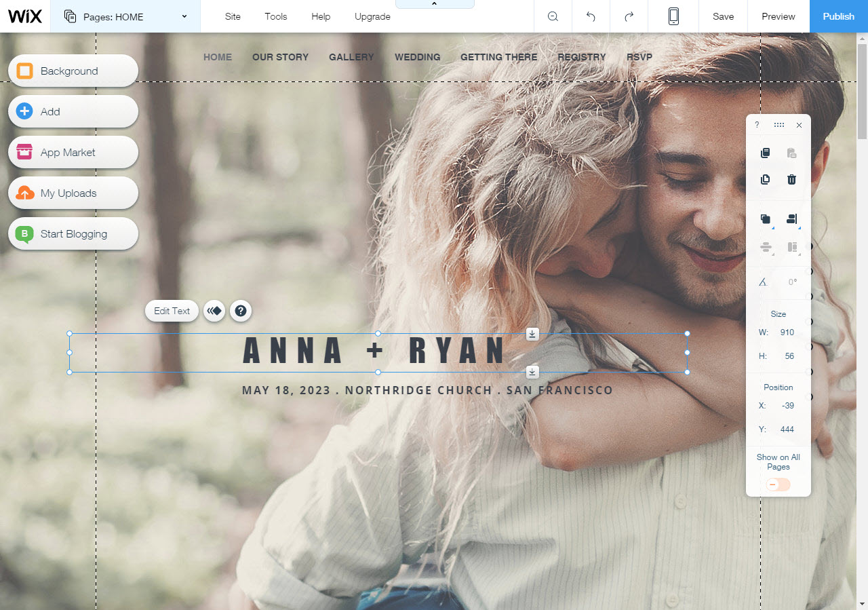Publish the site

839,16
